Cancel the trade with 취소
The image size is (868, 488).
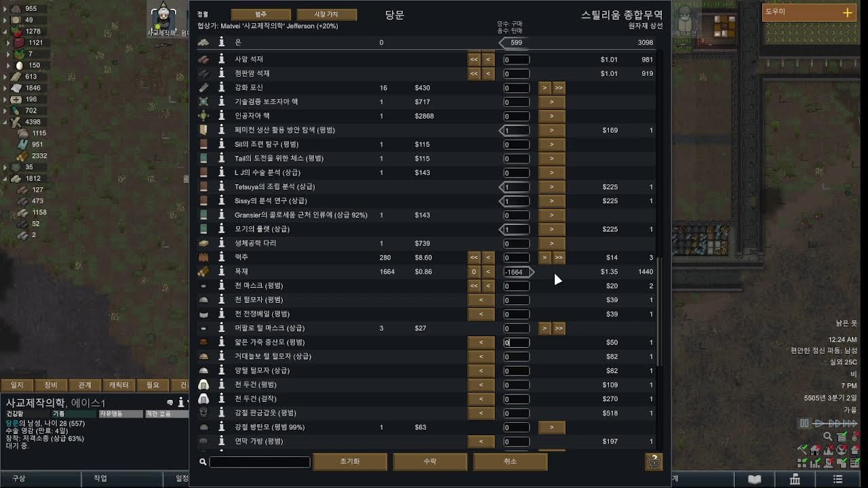point(510,462)
